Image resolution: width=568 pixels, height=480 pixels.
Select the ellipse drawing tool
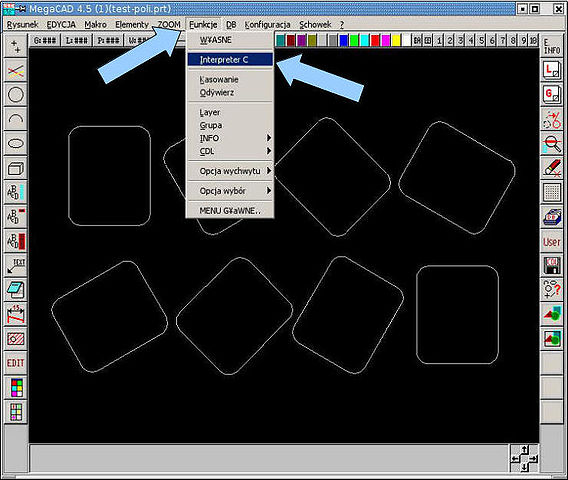click(16, 143)
